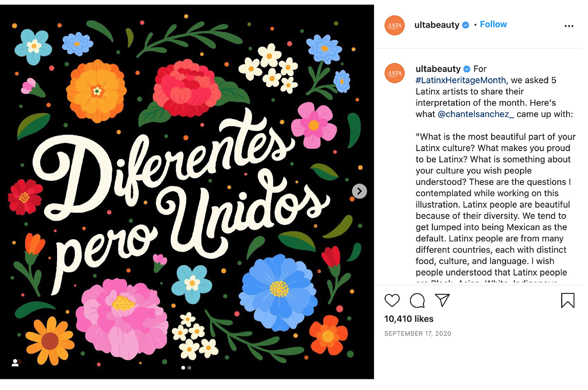Viewport: 588px width, 390px height.
Task: Click the Ulta avatar beside the caption
Action: pos(394,73)
